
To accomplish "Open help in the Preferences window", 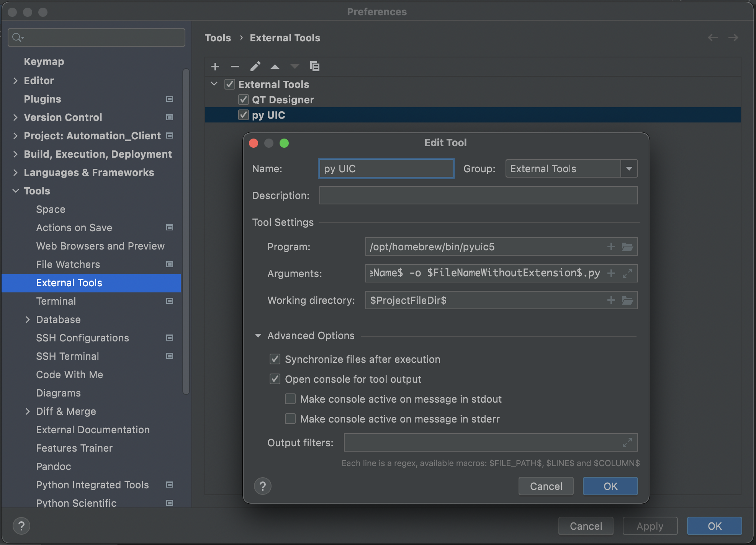I will click(x=21, y=526).
